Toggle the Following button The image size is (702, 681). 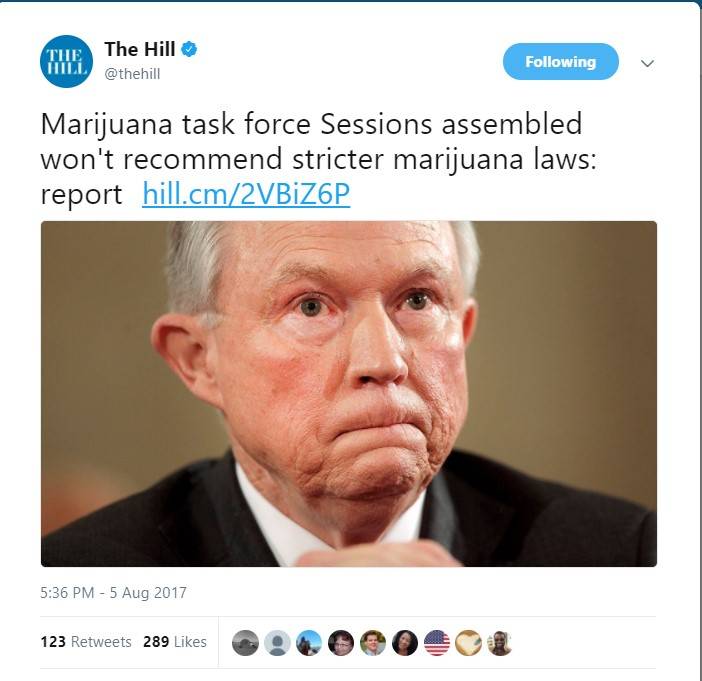click(561, 61)
